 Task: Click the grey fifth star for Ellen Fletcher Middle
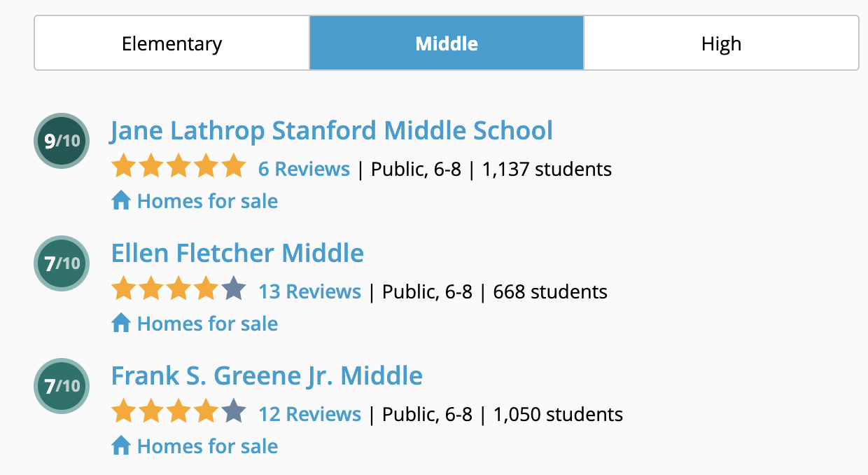(x=234, y=289)
